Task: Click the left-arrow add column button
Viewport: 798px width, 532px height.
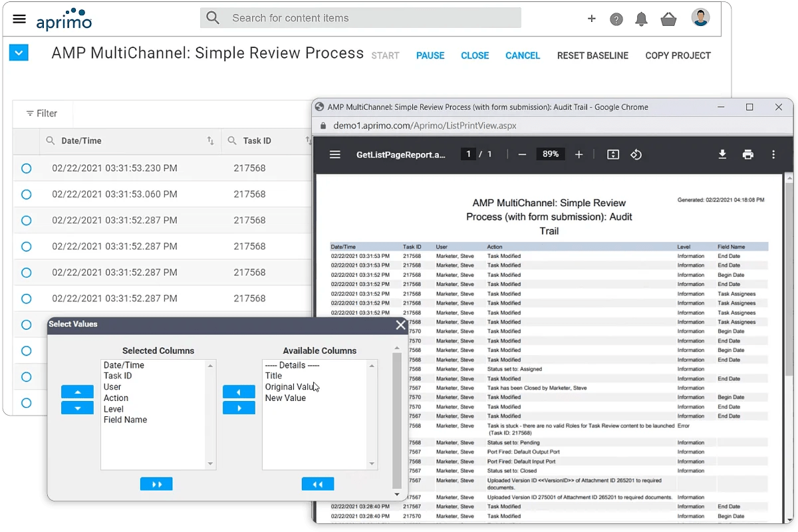Action: coord(239,392)
